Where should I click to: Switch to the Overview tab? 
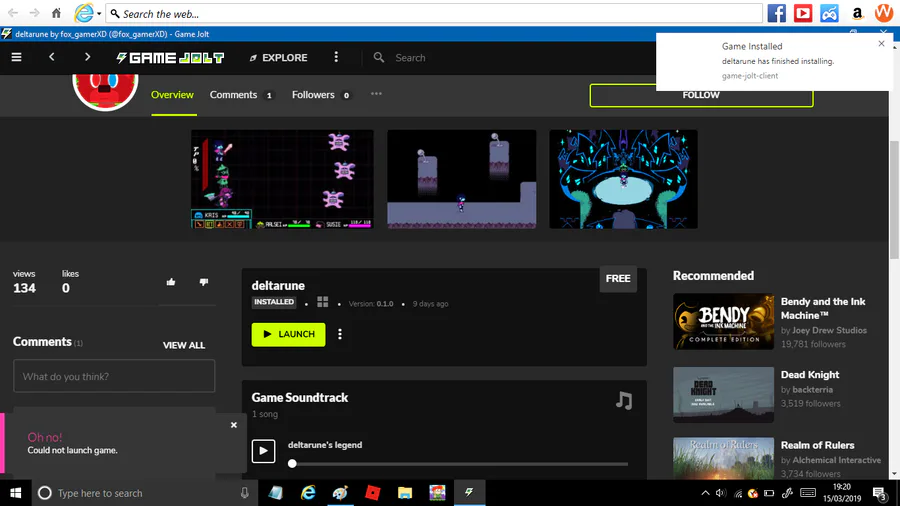(172, 95)
